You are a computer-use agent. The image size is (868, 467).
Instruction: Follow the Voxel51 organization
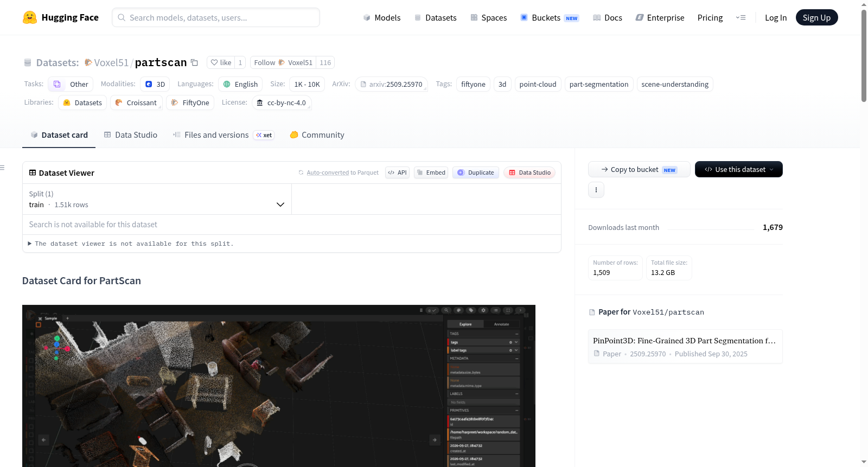pyautogui.click(x=283, y=62)
